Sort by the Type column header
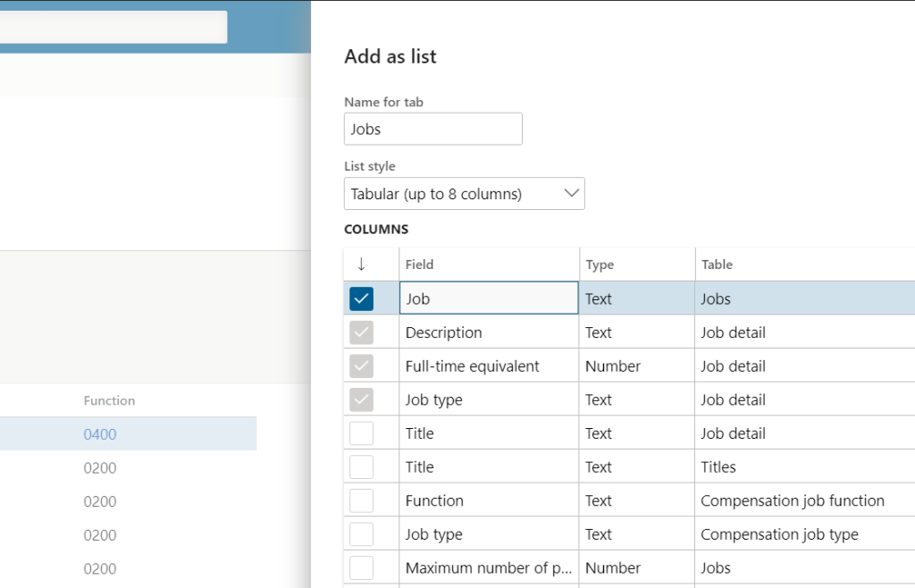Viewport: 915px width, 588px height. pyautogui.click(x=600, y=265)
